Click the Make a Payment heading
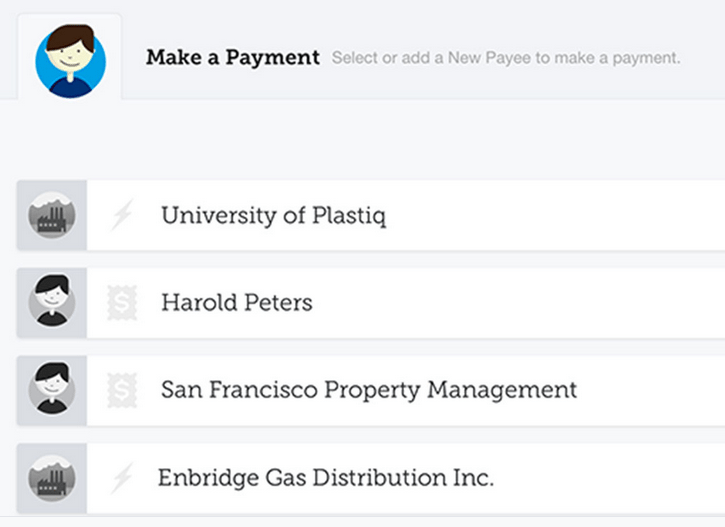The image size is (725, 527). pyautogui.click(x=233, y=58)
